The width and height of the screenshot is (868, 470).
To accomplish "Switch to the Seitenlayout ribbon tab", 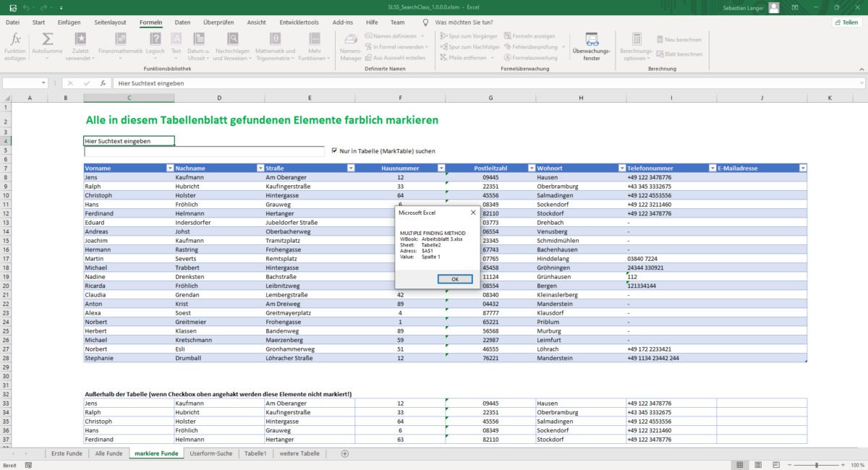I will click(110, 22).
